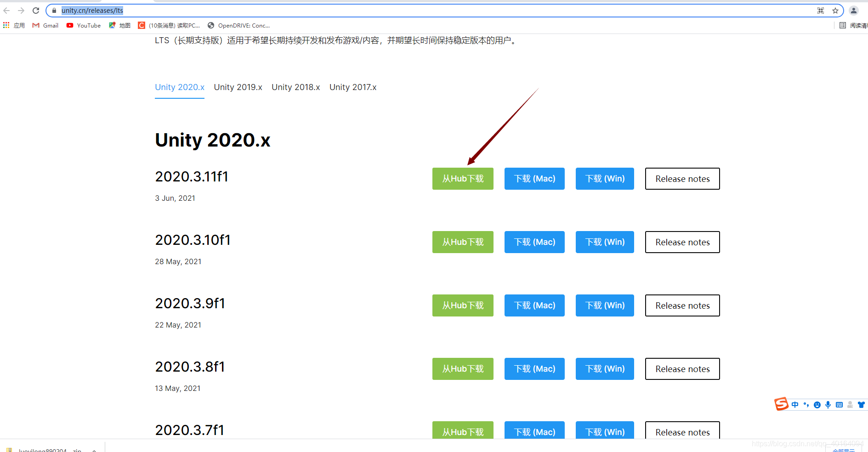The image size is (868, 452).
Task: Open the YouTube bookmark
Action: pyautogui.click(x=84, y=25)
